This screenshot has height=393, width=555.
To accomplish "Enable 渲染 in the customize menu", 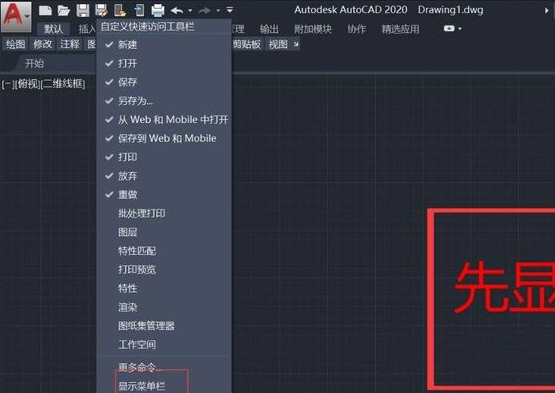I will [164, 307].
